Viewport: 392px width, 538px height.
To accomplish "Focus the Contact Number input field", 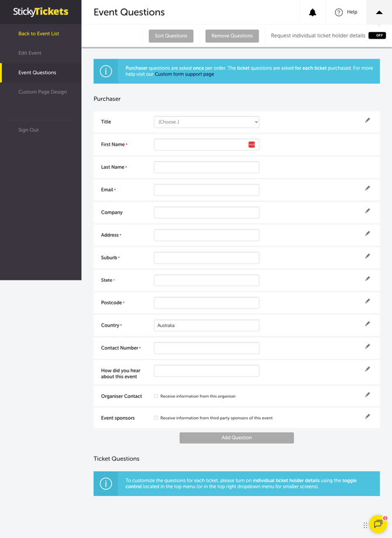I will 207,348.
